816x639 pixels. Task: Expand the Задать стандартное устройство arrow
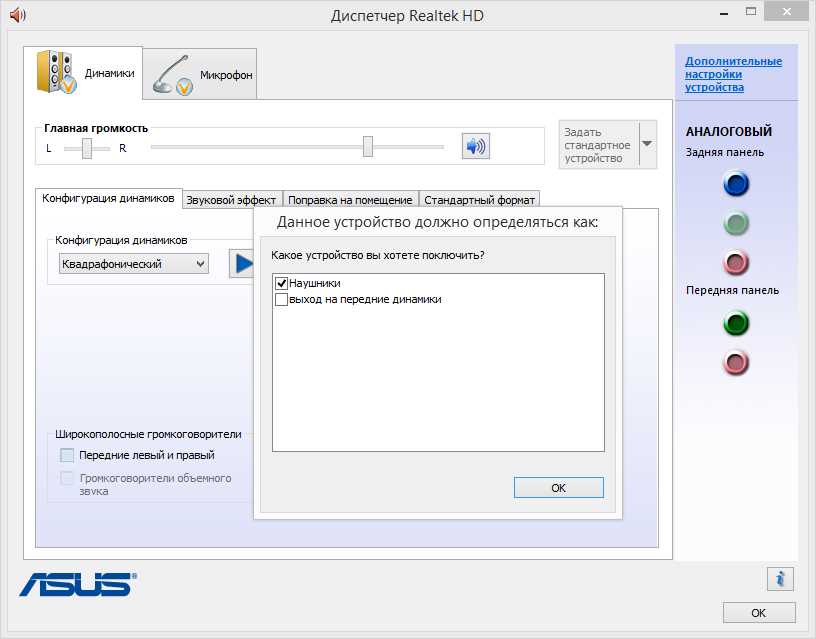pos(647,145)
